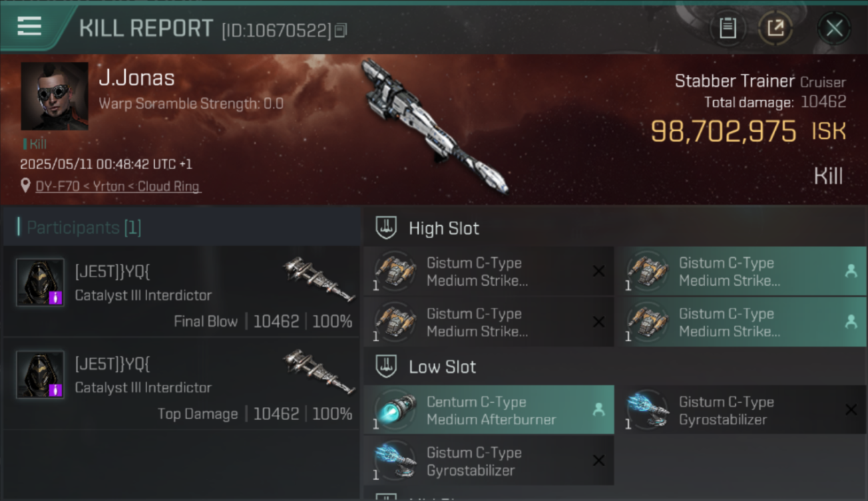
Task: Close the kill report window
Action: (834, 28)
